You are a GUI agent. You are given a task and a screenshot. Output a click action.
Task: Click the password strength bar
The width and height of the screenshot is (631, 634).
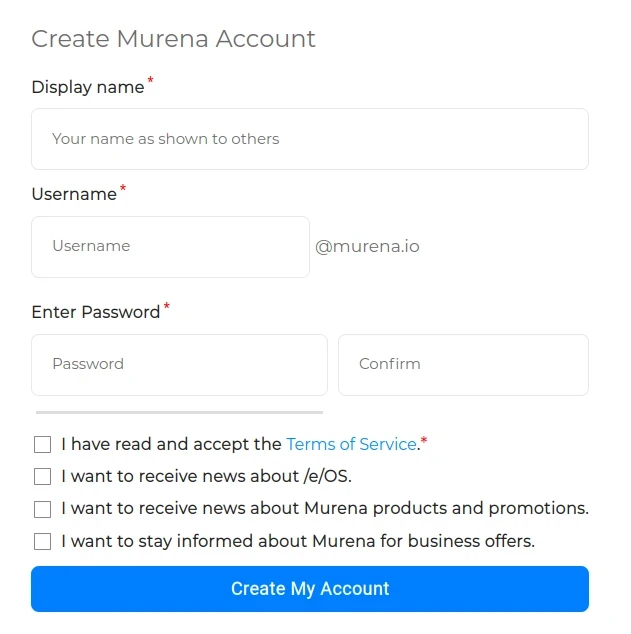click(x=179, y=412)
